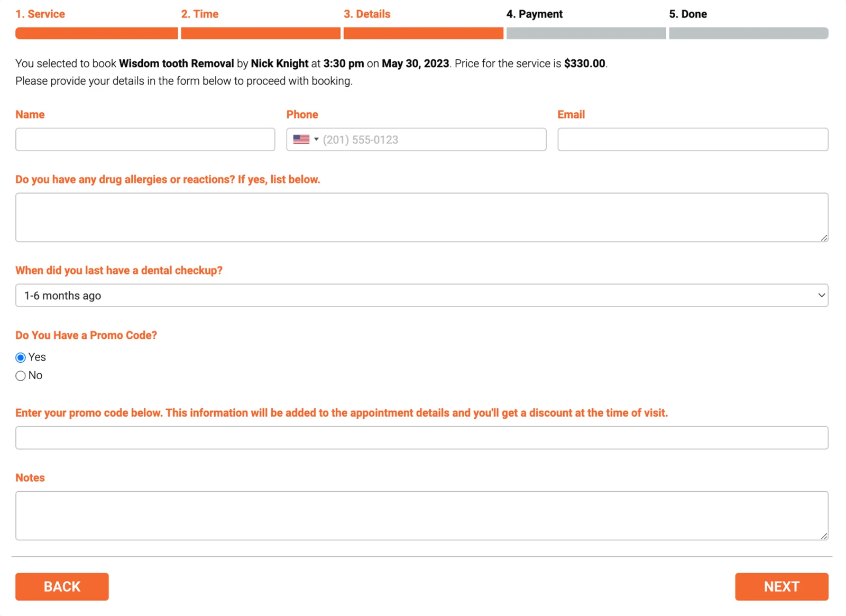Image resolution: width=846 pixels, height=616 pixels.
Task: Click the "Wisdom tooth Removal" service name
Action: point(177,63)
